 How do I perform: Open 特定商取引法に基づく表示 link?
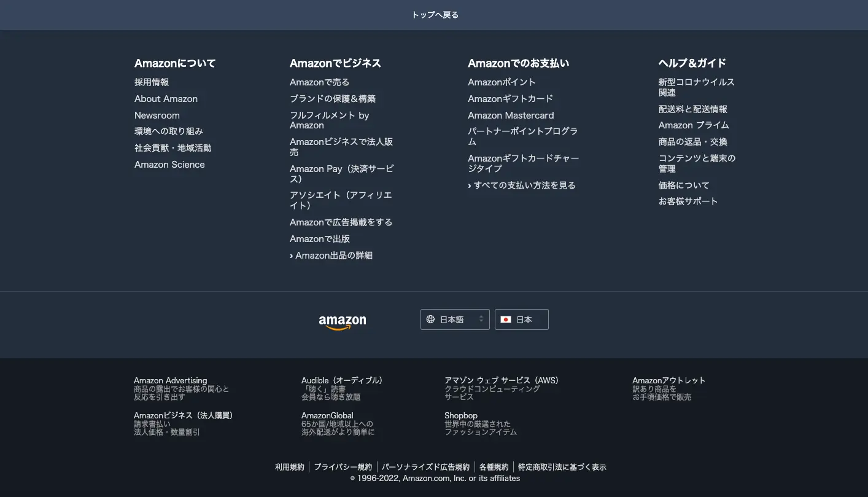(x=562, y=468)
